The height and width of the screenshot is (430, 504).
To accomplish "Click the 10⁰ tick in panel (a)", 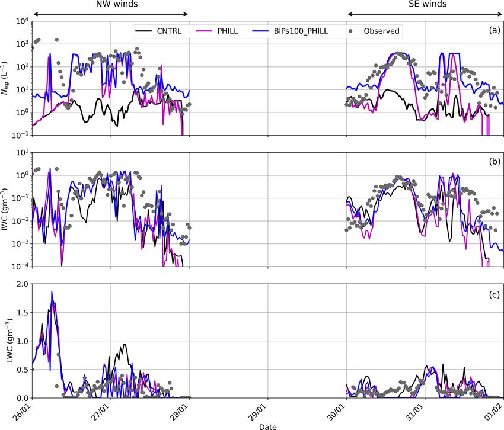I will (x=22, y=113).
